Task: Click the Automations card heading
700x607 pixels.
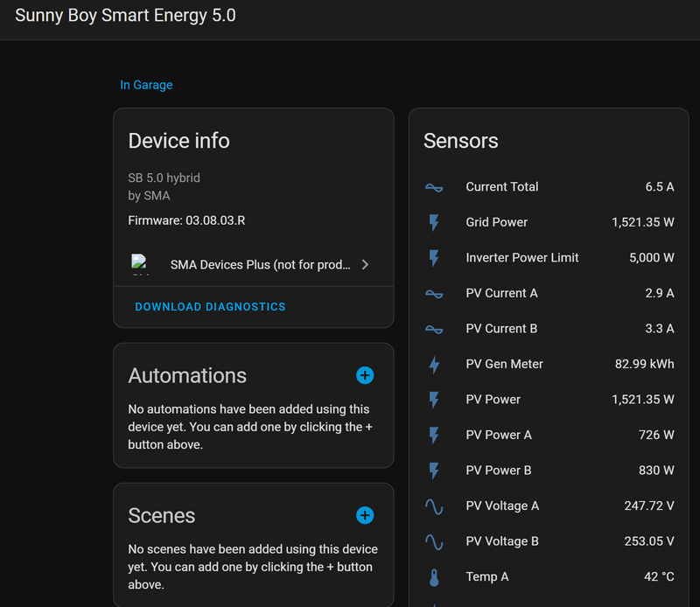Action: coord(187,376)
